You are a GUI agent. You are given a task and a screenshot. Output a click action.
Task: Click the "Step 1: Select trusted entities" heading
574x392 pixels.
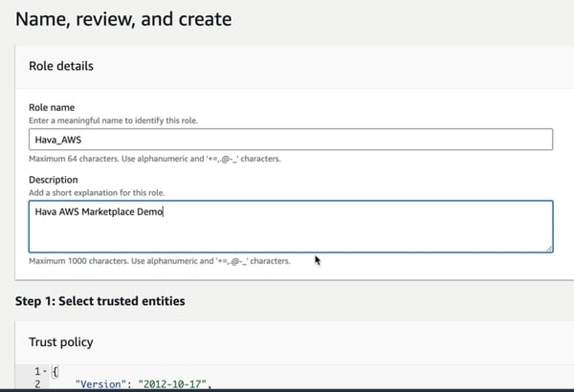99,301
